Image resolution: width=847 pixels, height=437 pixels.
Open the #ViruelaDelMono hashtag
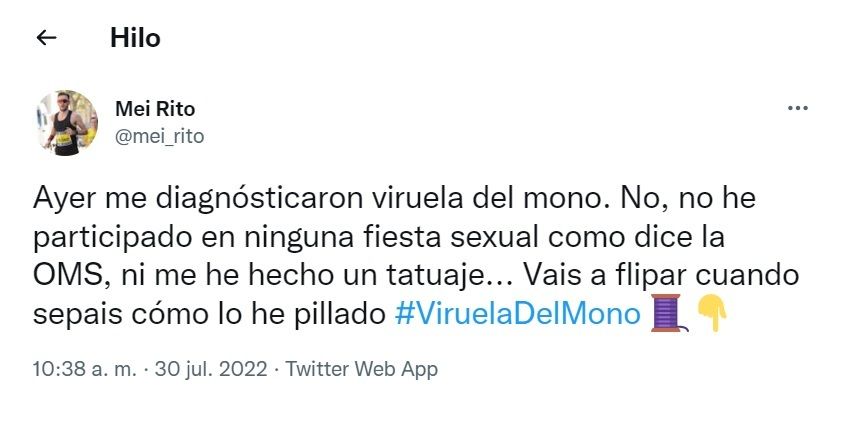coord(517,314)
